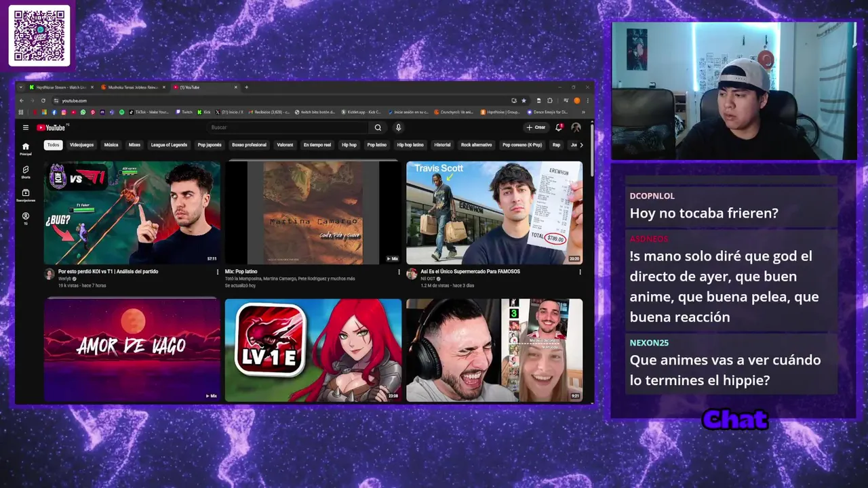This screenshot has width=868, height=488.
Task: Open 'Así Es el Único Supermercado Para FAMOSOS' title
Action: [x=470, y=271]
